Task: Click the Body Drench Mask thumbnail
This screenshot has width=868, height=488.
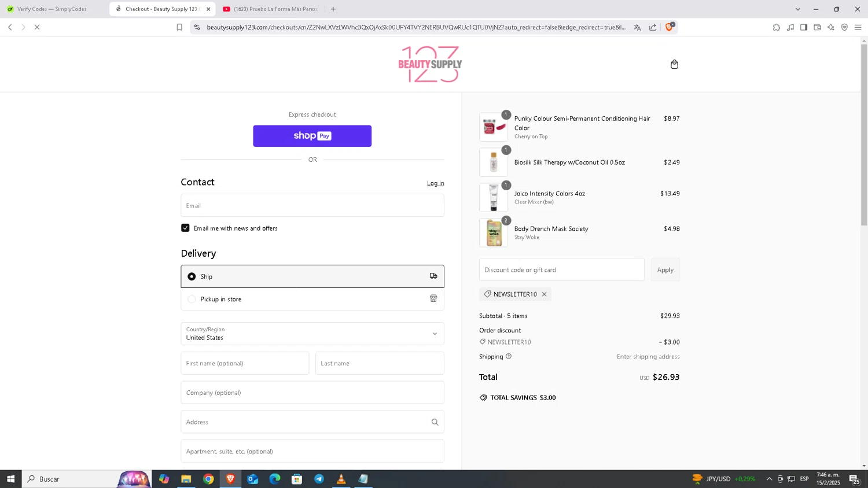Action: pyautogui.click(x=494, y=232)
